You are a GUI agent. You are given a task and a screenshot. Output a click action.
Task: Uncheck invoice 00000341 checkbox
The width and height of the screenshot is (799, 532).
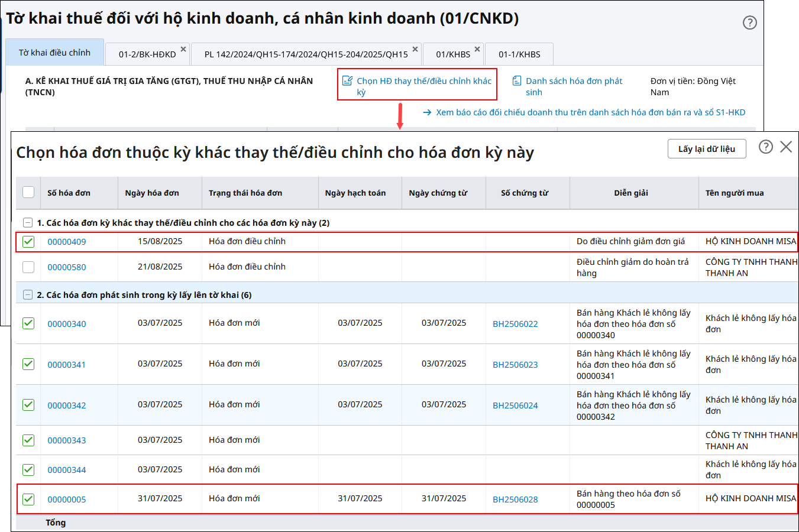(x=28, y=364)
